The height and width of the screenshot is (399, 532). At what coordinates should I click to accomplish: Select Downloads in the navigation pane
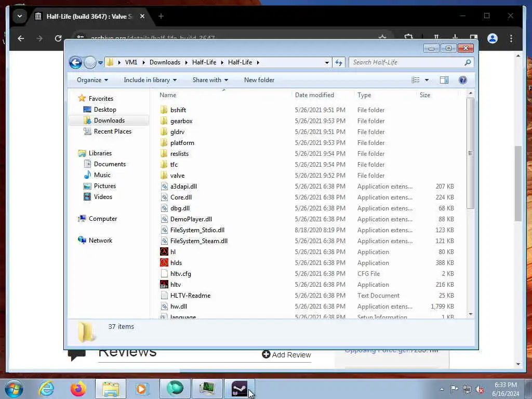(109, 121)
